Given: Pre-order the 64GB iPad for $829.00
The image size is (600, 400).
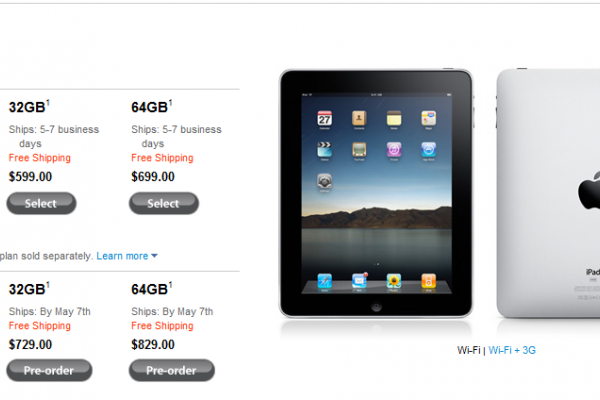Looking at the screenshot, I should tap(172, 370).
